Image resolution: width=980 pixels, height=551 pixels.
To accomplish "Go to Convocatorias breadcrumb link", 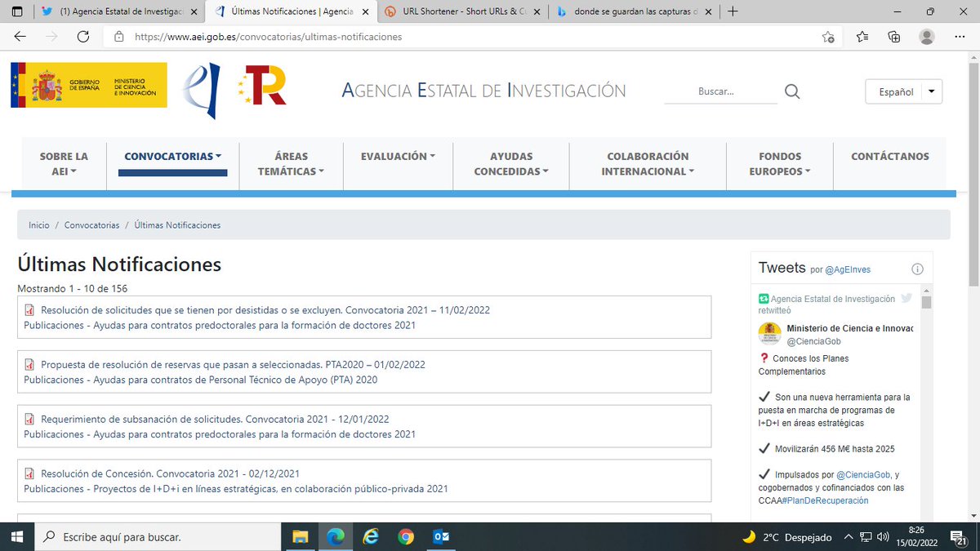I will [x=91, y=225].
